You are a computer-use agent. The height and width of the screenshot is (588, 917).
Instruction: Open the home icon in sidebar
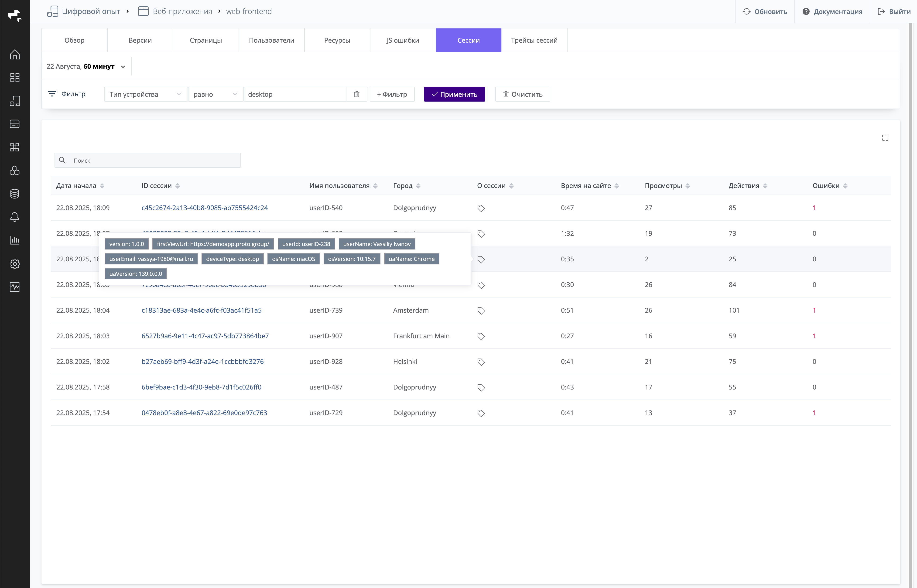pos(14,55)
